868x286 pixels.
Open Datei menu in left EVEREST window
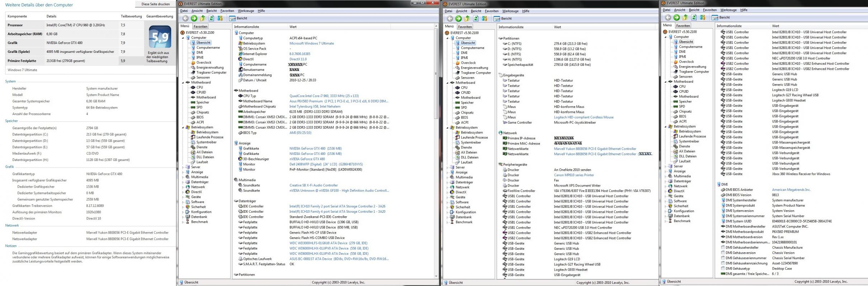[184, 11]
